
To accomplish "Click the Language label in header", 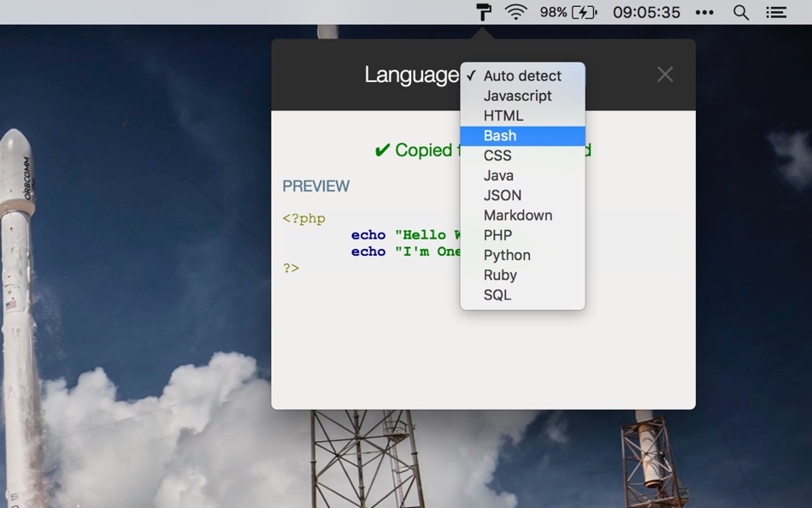I will click(x=412, y=75).
